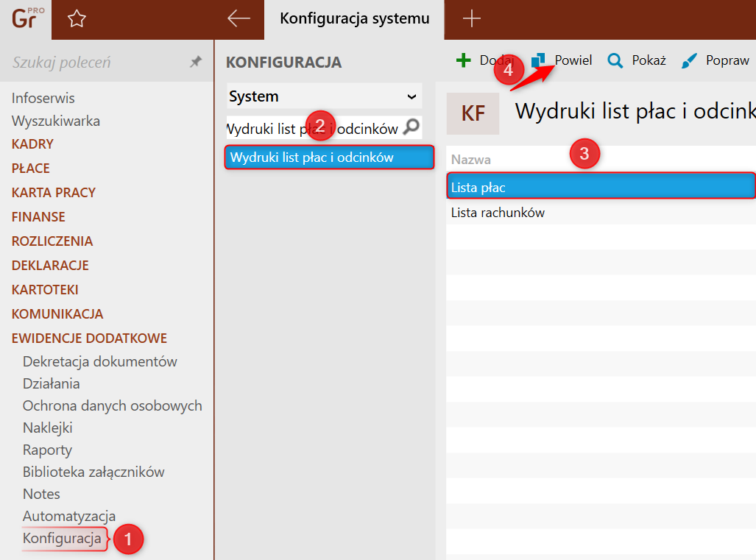Open Ochrona danych osobowych
Image resolution: width=756 pixels, height=560 pixels.
(x=113, y=405)
